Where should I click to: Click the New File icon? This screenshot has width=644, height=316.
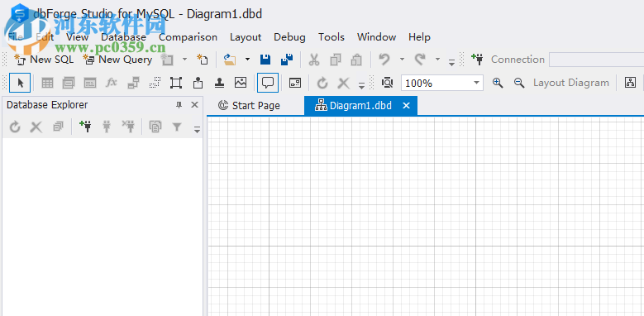pos(202,60)
